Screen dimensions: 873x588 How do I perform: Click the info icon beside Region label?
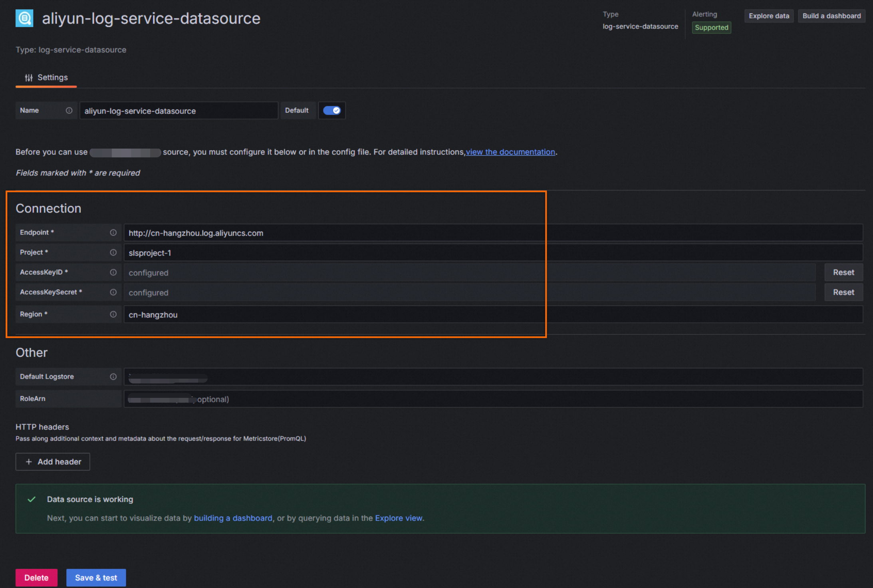tap(113, 314)
